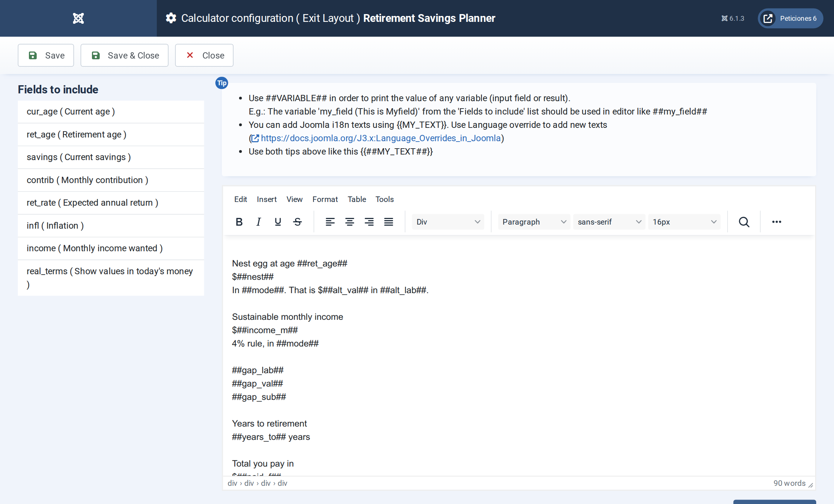Toggle italic formatting in editor
The image size is (834, 504).
pyautogui.click(x=258, y=222)
